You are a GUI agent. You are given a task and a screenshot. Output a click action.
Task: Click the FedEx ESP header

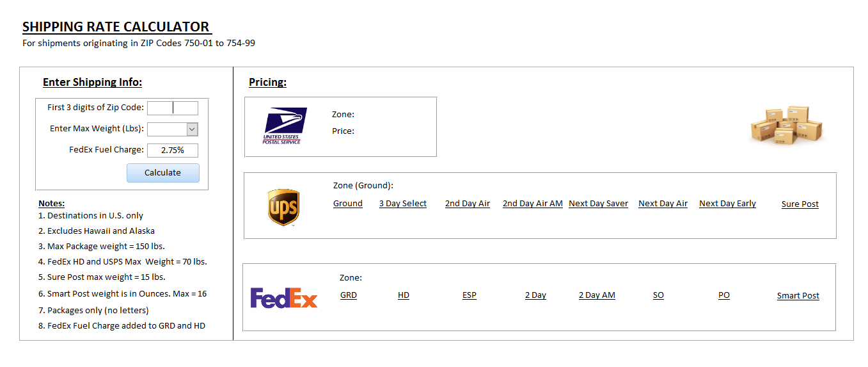coord(470,295)
